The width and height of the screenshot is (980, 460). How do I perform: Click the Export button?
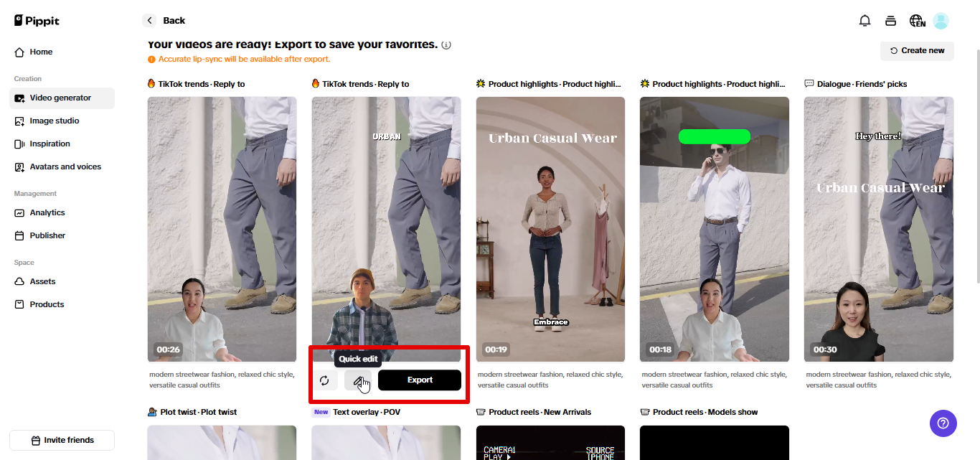pyautogui.click(x=420, y=380)
